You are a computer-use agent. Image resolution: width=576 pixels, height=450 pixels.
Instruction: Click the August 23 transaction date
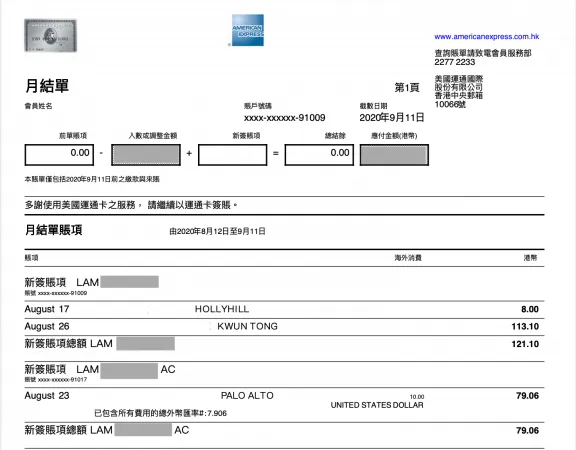(x=47, y=396)
